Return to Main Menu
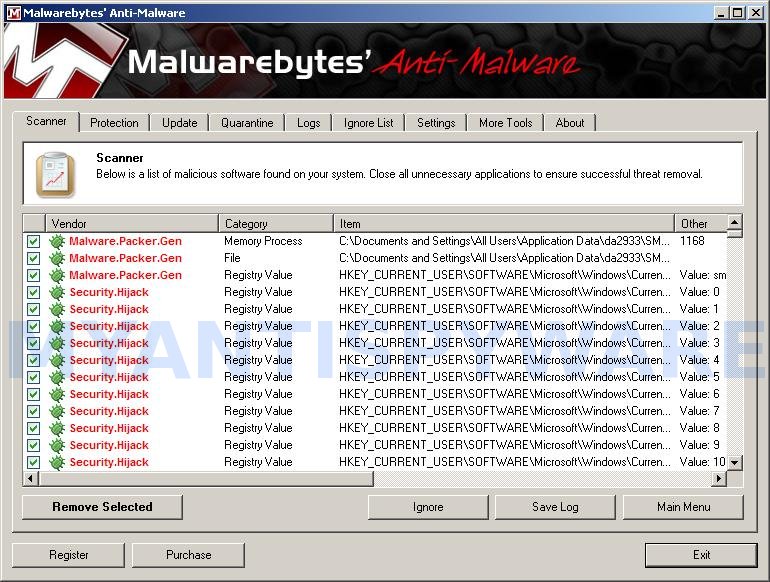This screenshot has width=770, height=582. coord(683,507)
